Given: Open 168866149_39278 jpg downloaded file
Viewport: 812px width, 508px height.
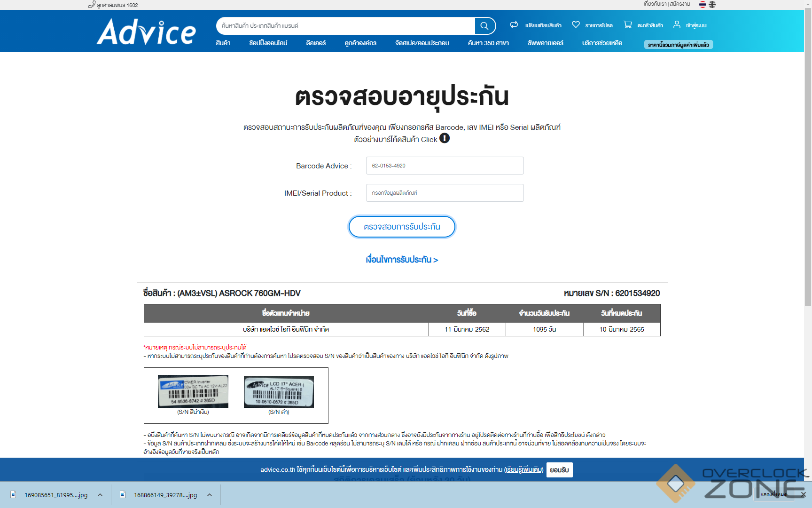Looking at the screenshot, I should (x=165, y=495).
